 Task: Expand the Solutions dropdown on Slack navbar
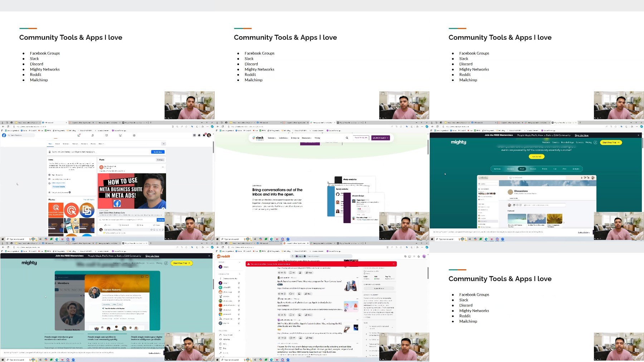pos(283,138)
